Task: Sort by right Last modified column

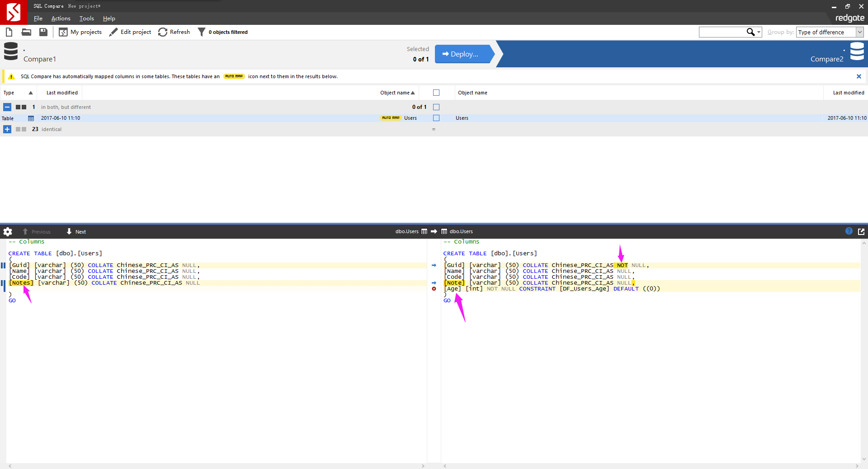Action: click(849, 93)
